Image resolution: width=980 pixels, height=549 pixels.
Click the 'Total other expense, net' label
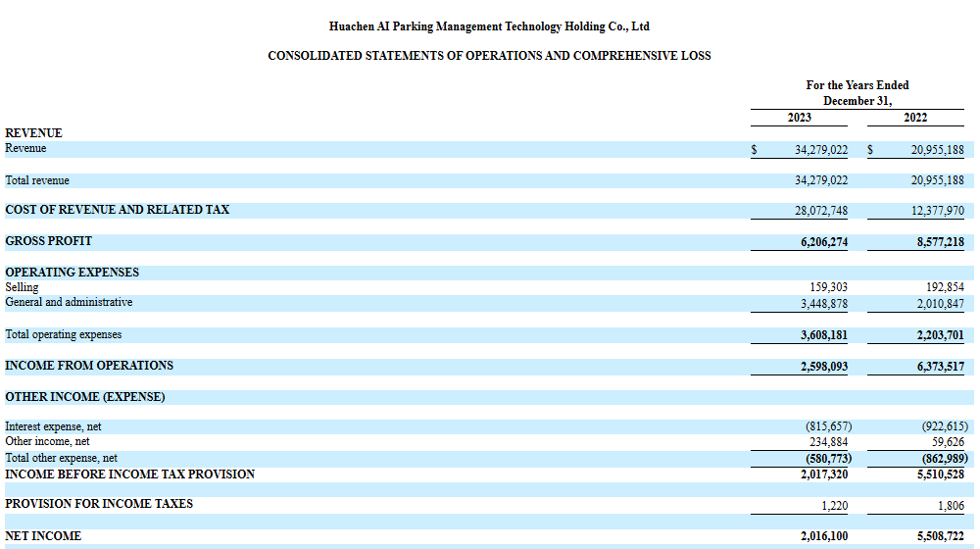coord(61,459)
